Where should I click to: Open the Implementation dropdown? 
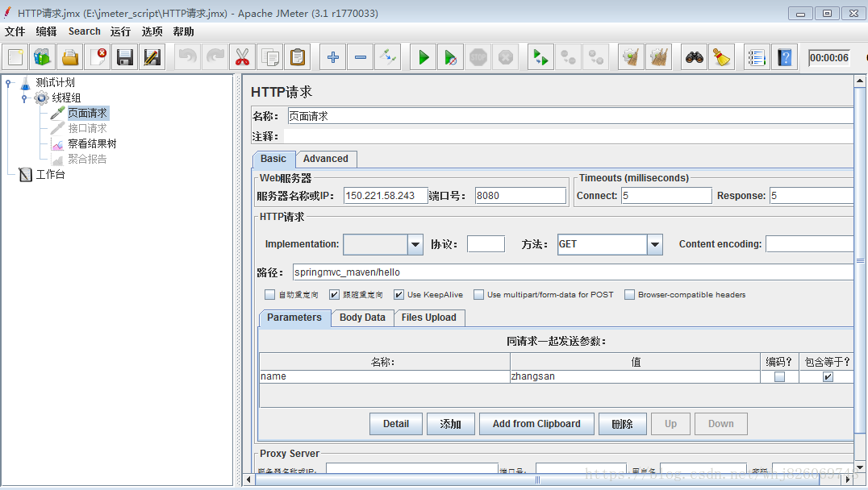(x=415, y=244)
